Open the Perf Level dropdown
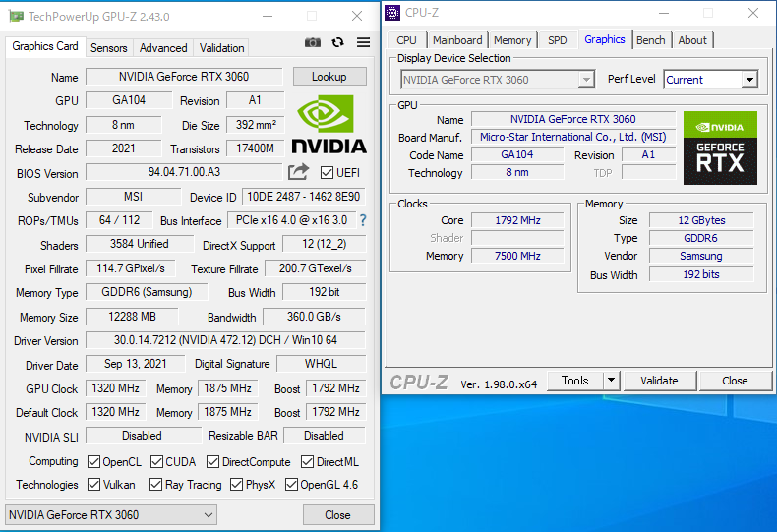 pos(711,80)
